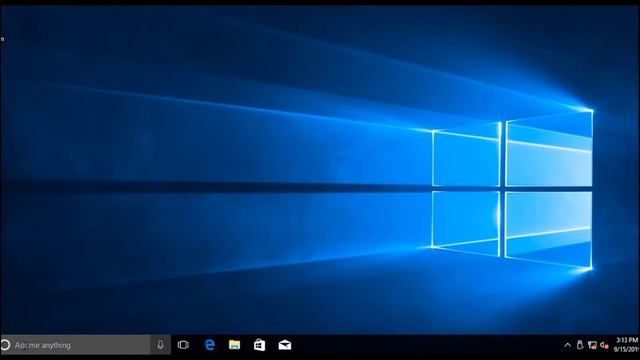Screen dimensions: 640x360
Task: Click the Cortana circle icon
Action: click(x=5, y=345)
